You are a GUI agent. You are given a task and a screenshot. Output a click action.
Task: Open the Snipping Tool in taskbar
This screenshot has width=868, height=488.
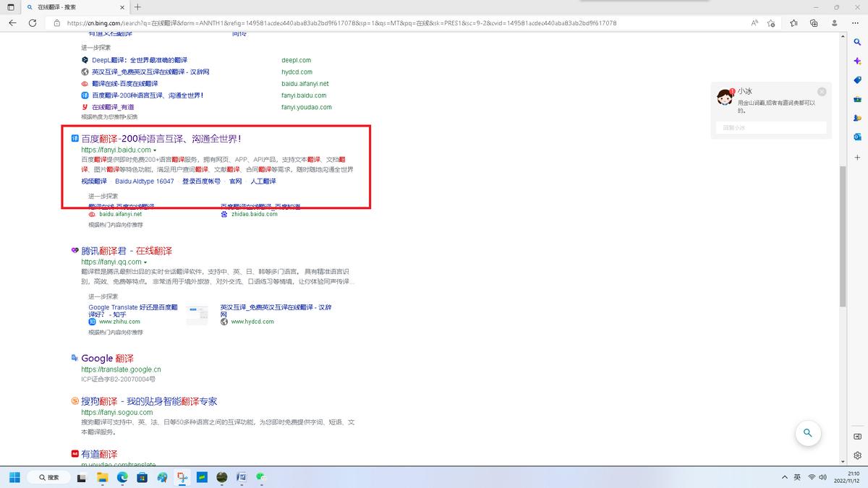182,477
